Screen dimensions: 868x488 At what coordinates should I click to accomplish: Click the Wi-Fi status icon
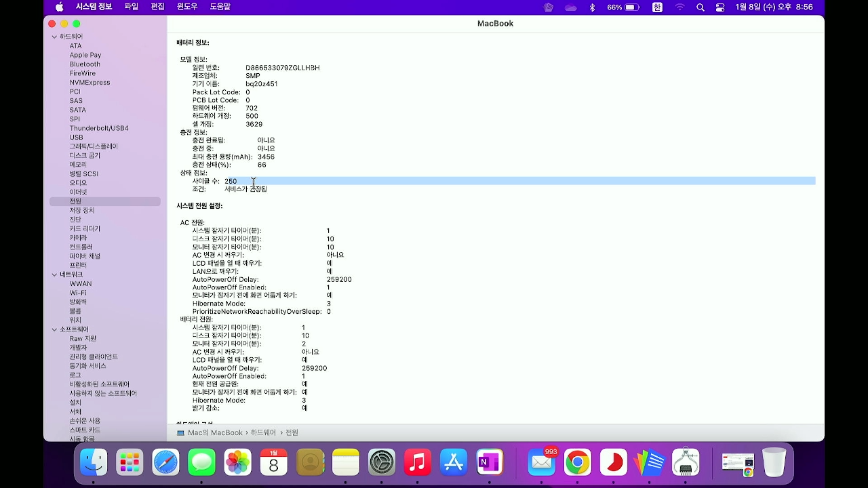click(x=679, y=7)
